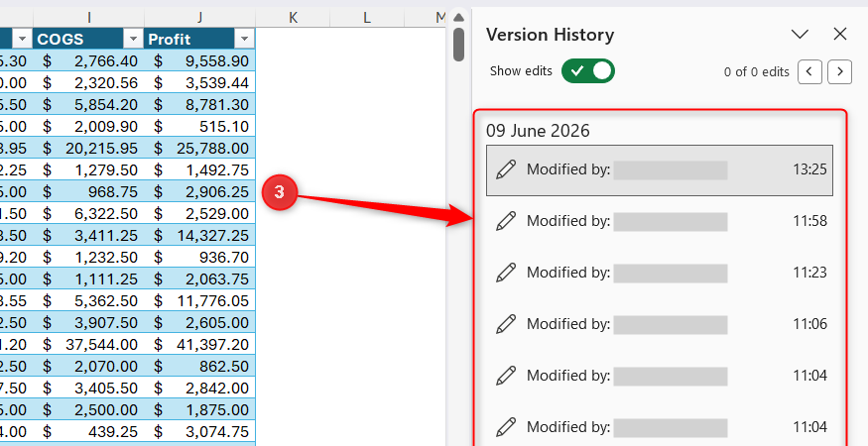Open filter dropdown left of COGS header
Image resolution: width=868 pixels, height=446 pixels.
click(22, 39)
